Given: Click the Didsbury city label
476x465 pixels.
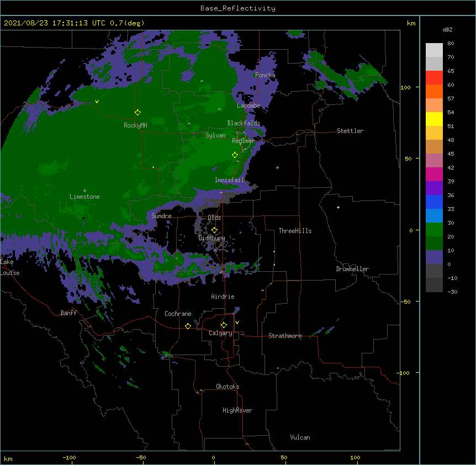Looking at the screenshot, I should pyautogui.click(x=212, y=238).
